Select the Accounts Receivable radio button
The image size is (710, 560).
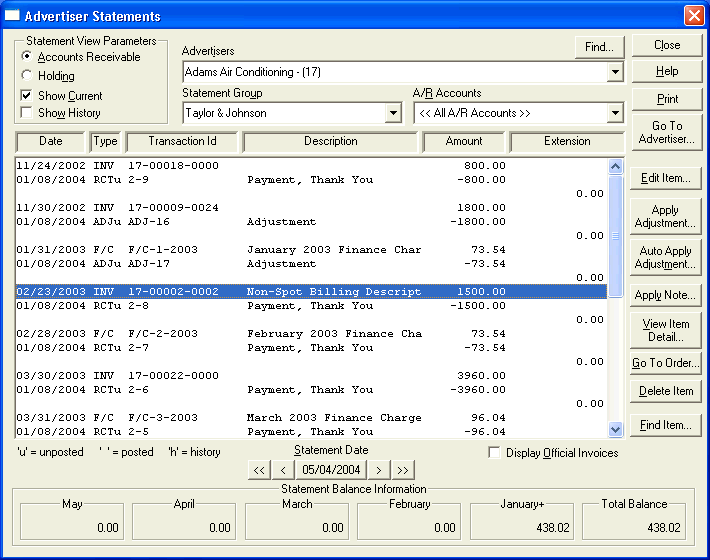[x=27, y=57]
